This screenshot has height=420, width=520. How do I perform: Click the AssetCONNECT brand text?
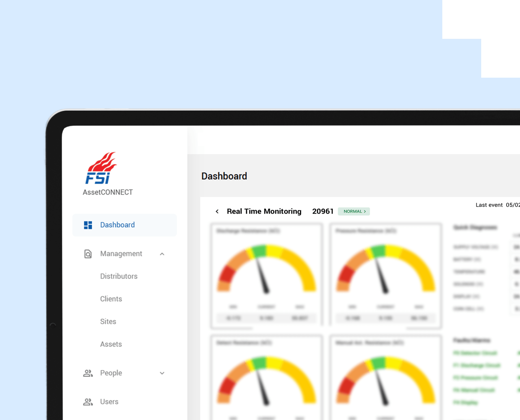(x=108, y=192)
